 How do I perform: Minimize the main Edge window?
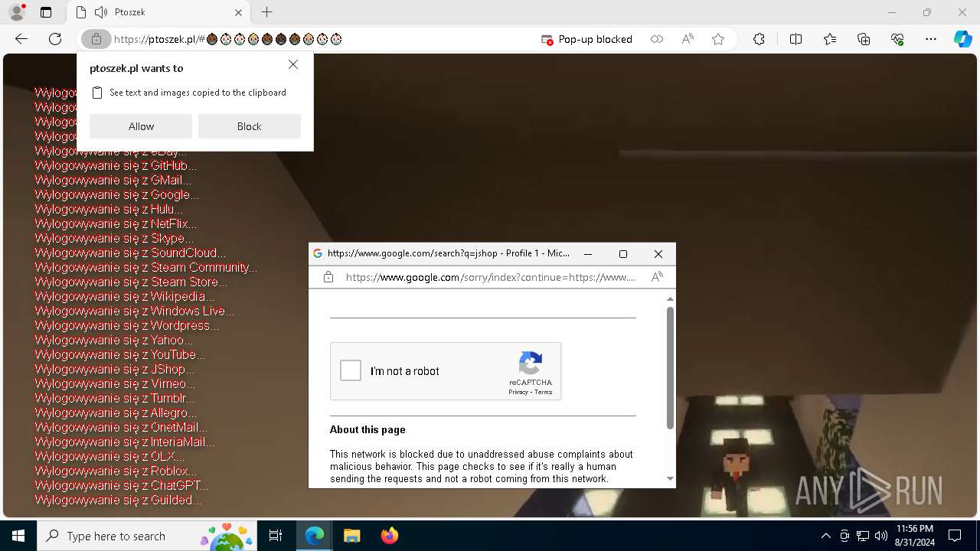coord(892,12)
